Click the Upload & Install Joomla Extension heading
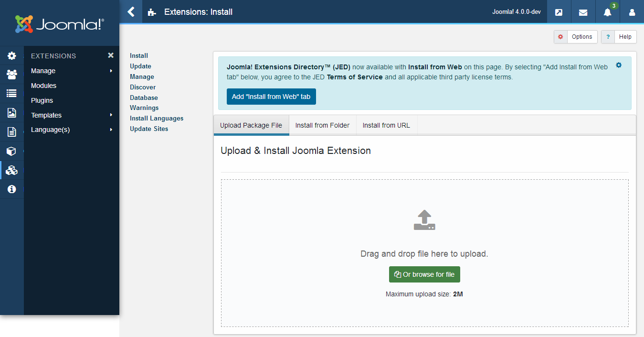This screenshot has height=337, width=644. click(296, 151)
